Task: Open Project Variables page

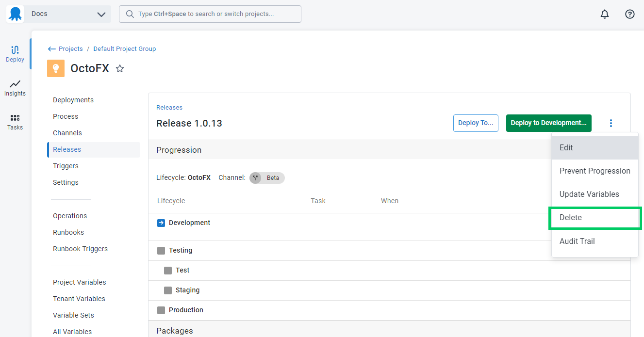Action: point(80,282)
